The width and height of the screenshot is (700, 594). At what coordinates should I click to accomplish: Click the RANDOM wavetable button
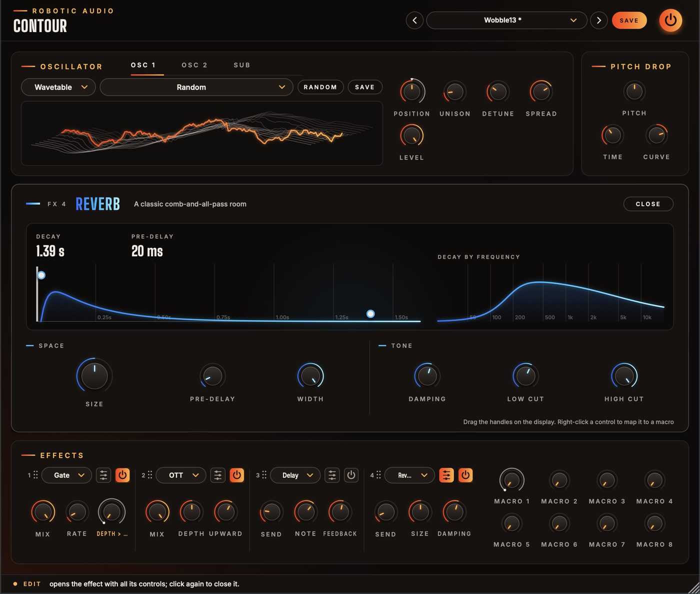pos(320,87)
